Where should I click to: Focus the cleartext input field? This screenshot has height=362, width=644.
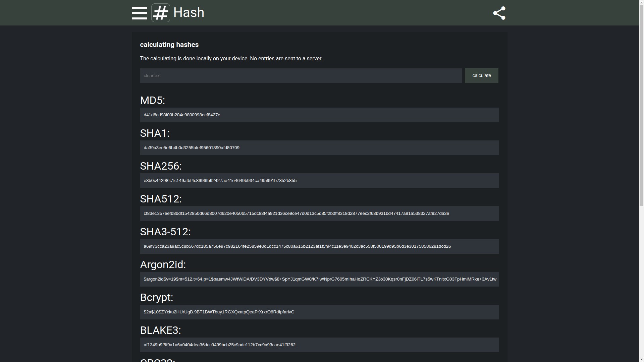pos(301,76)
